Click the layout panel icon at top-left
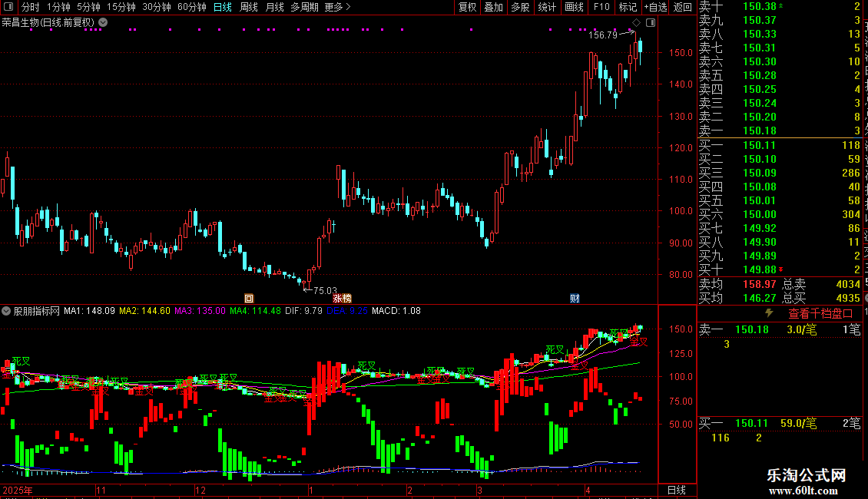This screenshot has width=868, height=499. click(x=8, y=7)
